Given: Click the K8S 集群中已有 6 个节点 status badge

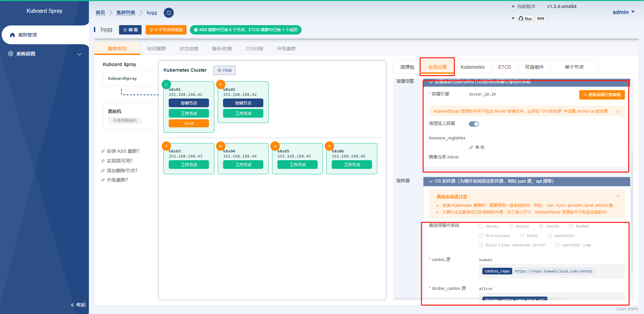Looking at the screenshot, I should click(x=246, y=30).
